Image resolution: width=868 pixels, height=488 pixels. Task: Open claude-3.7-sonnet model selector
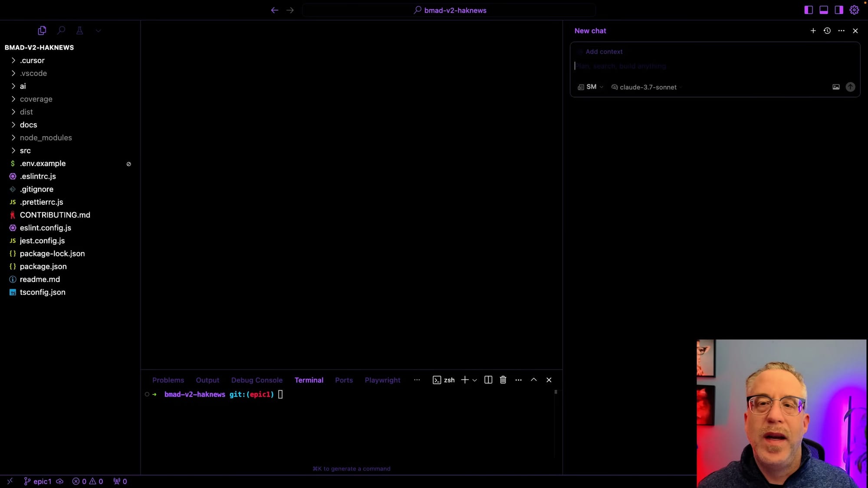[647, 87]
